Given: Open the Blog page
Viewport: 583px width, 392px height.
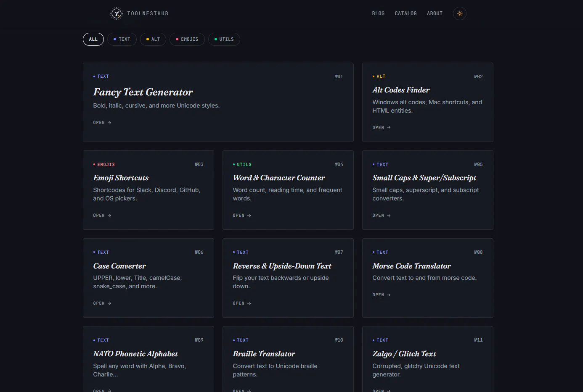Looking at the screenshot, I should tap(378, 13).
